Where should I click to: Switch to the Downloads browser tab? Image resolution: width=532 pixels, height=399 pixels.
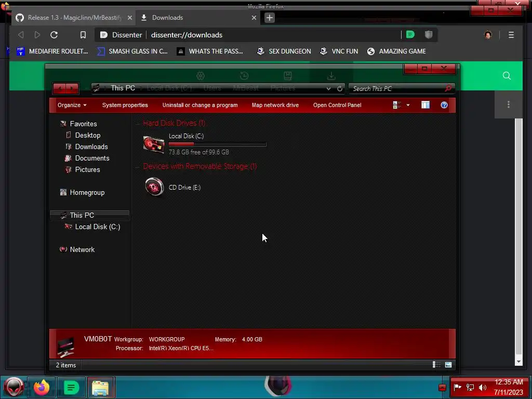(198, 18)
